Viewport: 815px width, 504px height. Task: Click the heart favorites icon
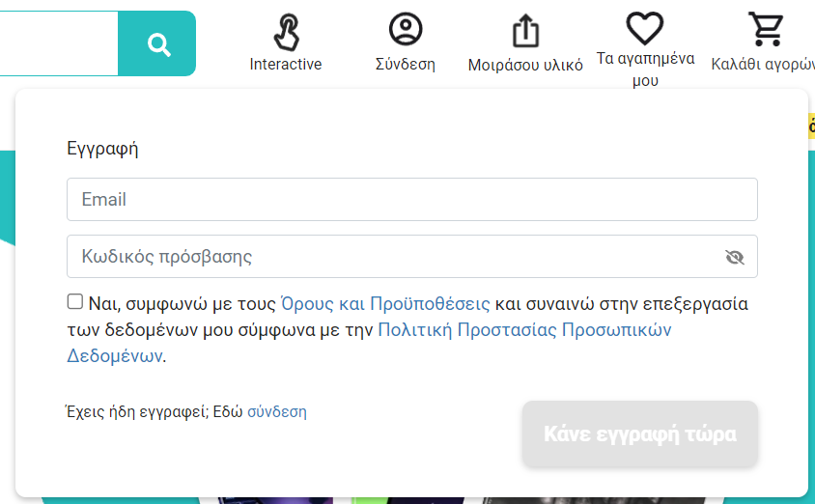point(645,28)
